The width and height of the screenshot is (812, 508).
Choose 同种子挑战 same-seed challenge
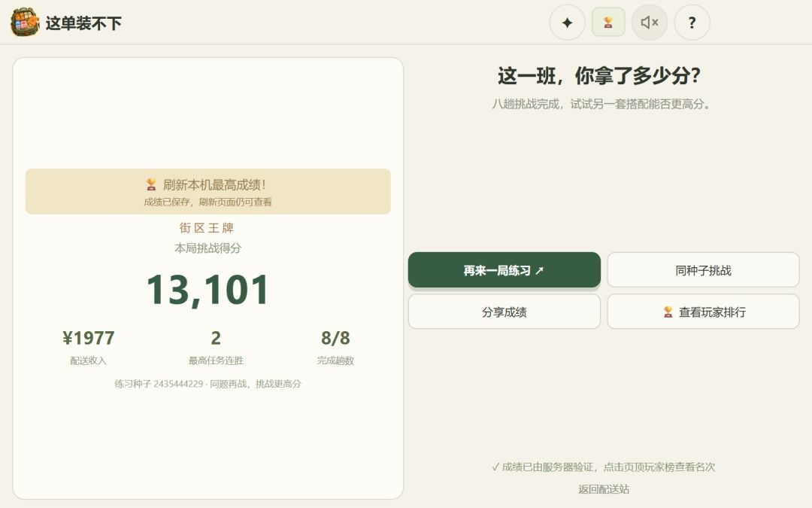[703, 270]
